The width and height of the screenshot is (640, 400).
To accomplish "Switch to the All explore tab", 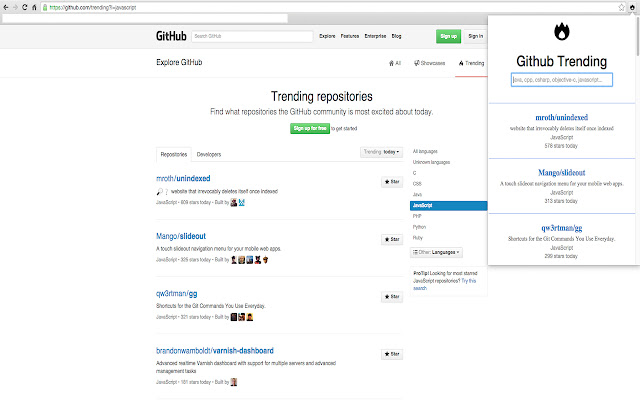I will click(x=395, y=63).
